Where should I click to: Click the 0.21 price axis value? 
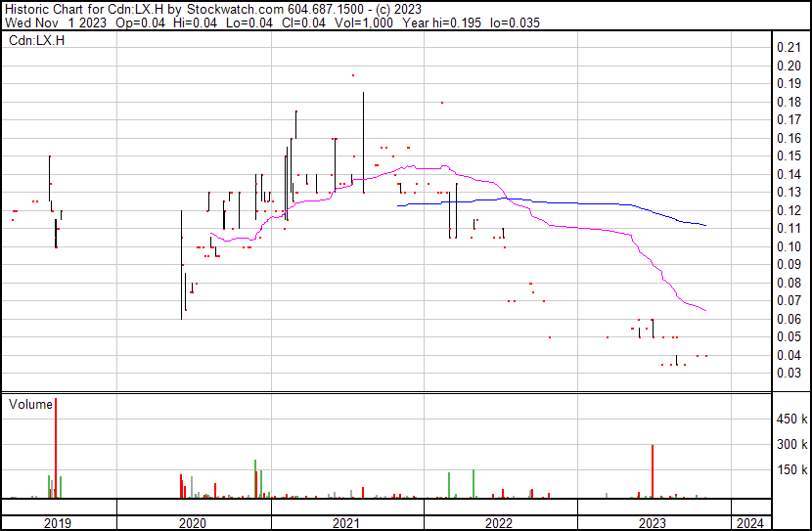(789, 48)
